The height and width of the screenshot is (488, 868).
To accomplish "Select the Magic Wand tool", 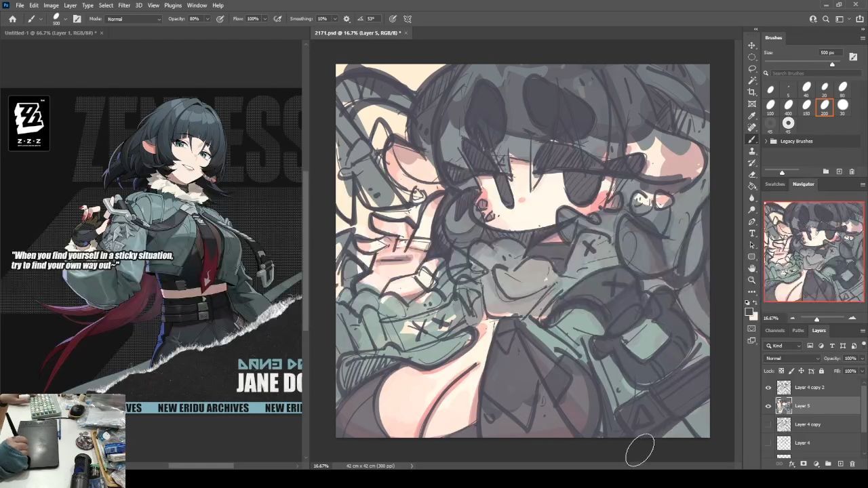I will [x=752, y=80].
